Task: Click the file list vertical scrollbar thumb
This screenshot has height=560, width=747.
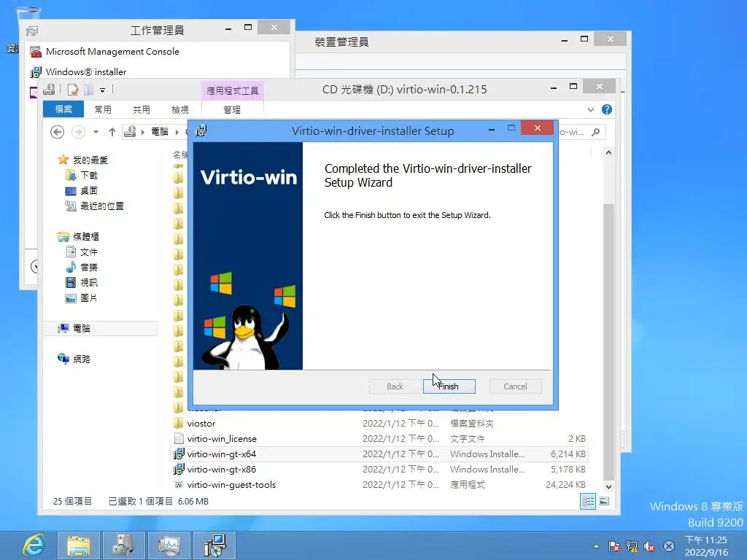Action: pos(608,342)
